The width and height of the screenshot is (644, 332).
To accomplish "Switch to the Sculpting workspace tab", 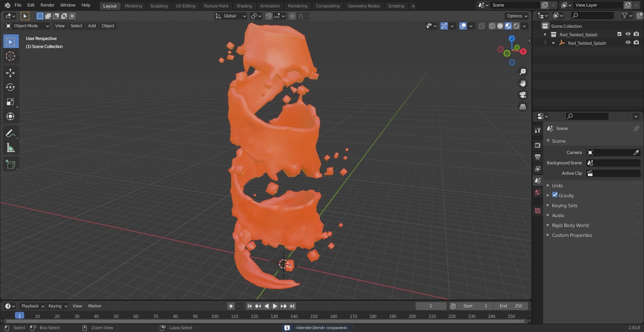I will 159,6.
